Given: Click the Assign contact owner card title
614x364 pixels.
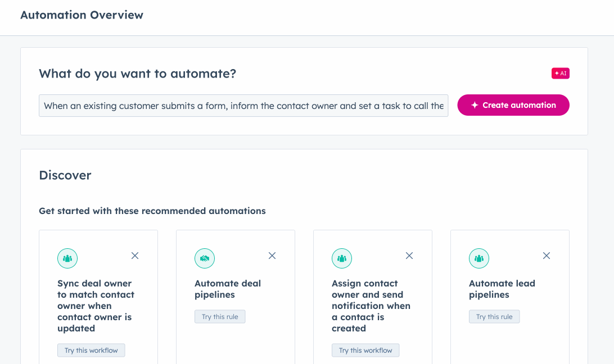Looking at the screenshot, I should [371, 306].
